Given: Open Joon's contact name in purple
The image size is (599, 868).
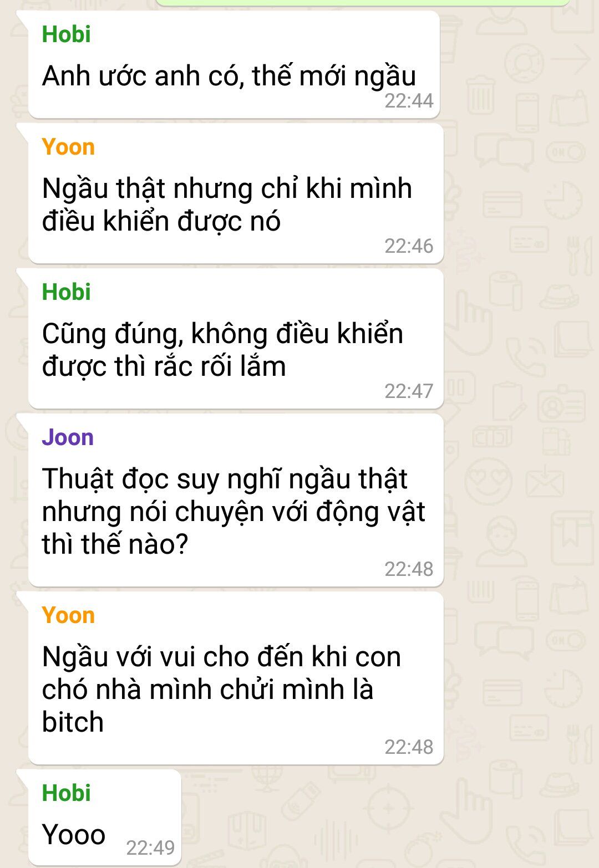Looking at the screenshot, I should [x=68, y=437].
